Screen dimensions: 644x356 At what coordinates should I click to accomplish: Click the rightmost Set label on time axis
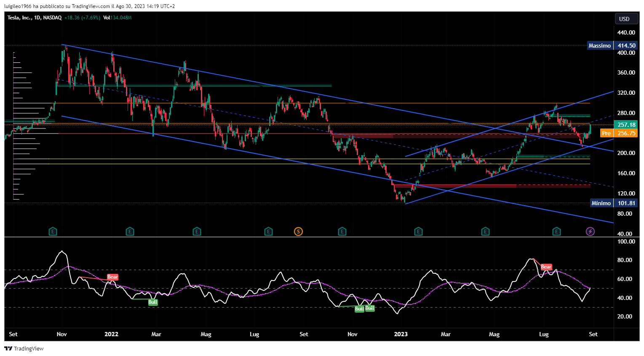click(x=593, y=334)
